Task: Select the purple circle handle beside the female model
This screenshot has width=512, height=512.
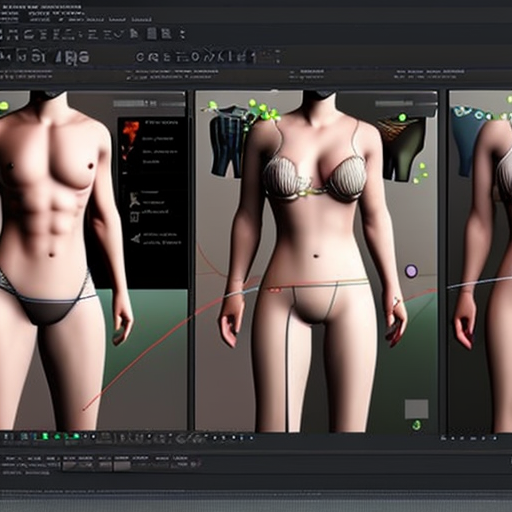Action: tap(411, 271)
